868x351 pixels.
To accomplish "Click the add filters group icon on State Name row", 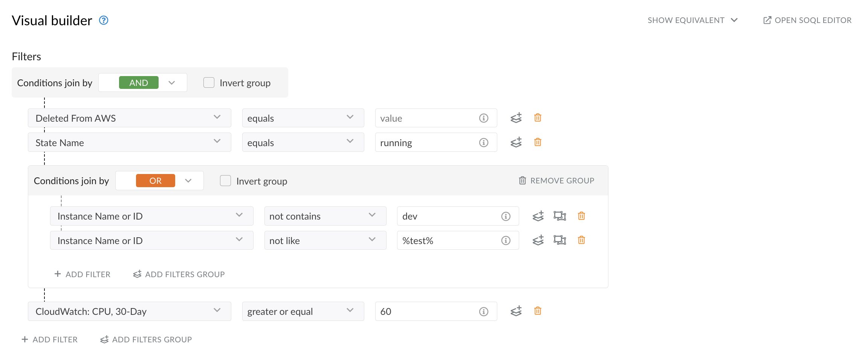I will 516,142.
